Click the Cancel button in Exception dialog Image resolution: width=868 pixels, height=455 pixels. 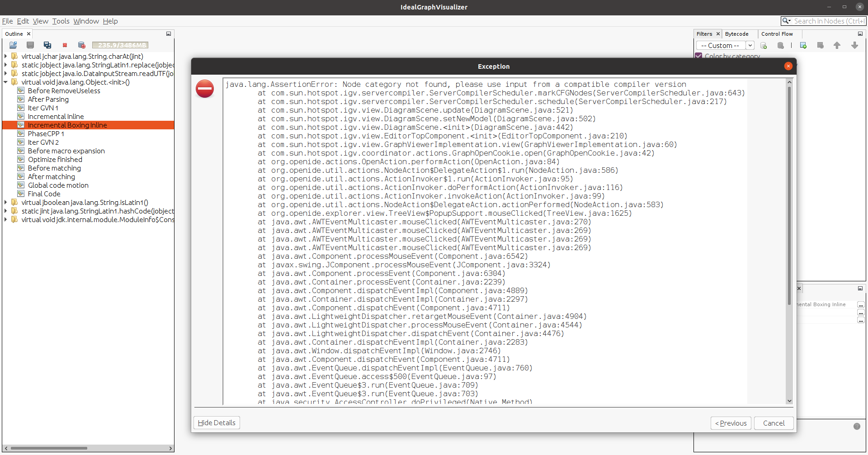(774, 423)
